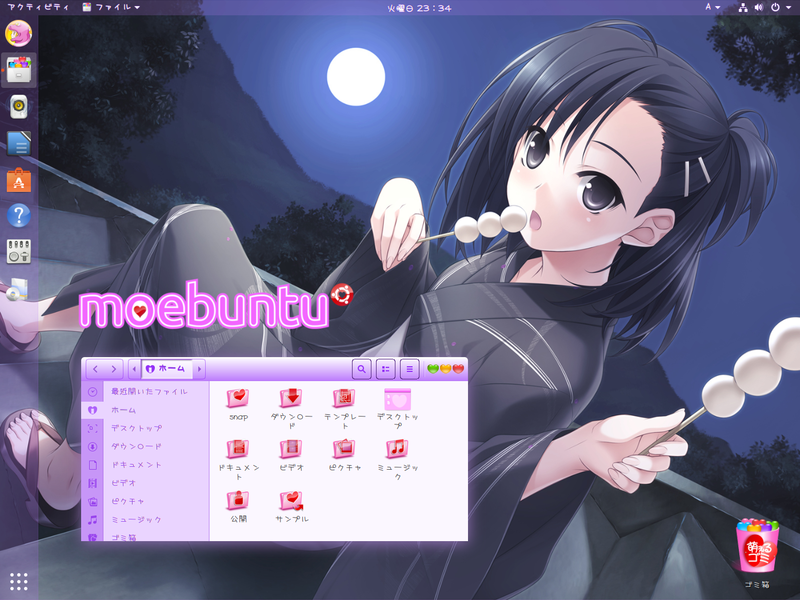Click the ホーム path bar button
This screenshot has width=800, height=600.
[166, 369]
